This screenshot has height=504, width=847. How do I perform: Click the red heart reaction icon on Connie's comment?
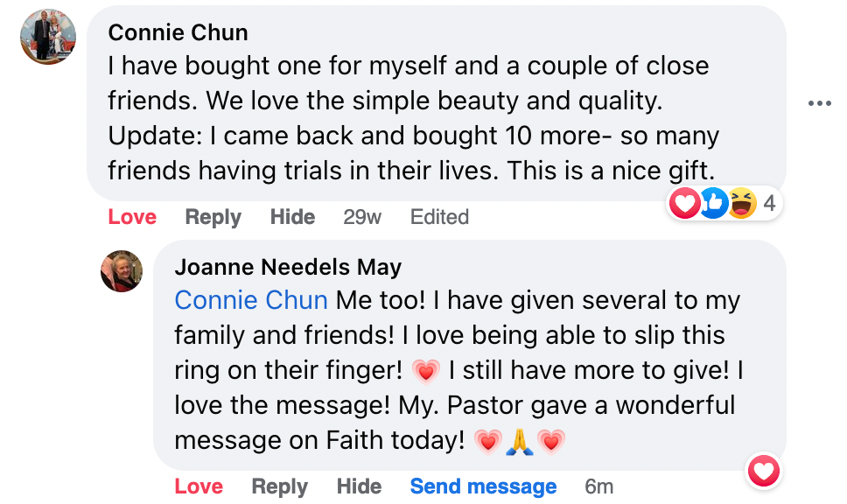(684, 204)
